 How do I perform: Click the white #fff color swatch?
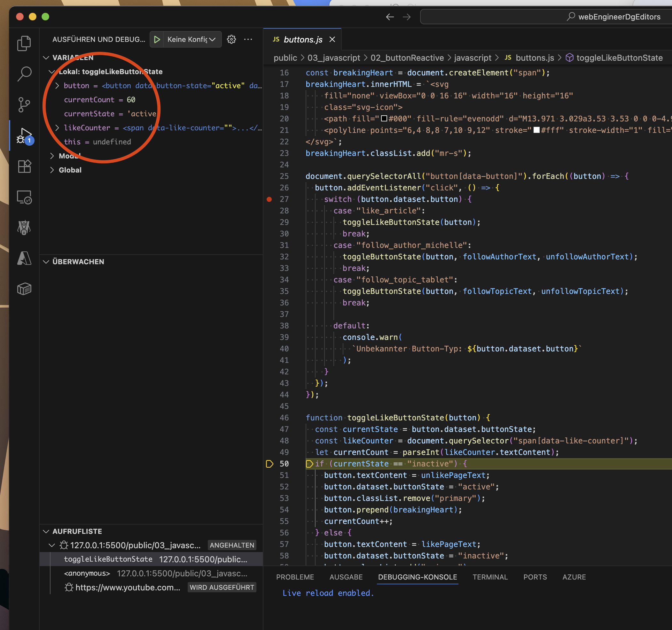tap(536, 130)
